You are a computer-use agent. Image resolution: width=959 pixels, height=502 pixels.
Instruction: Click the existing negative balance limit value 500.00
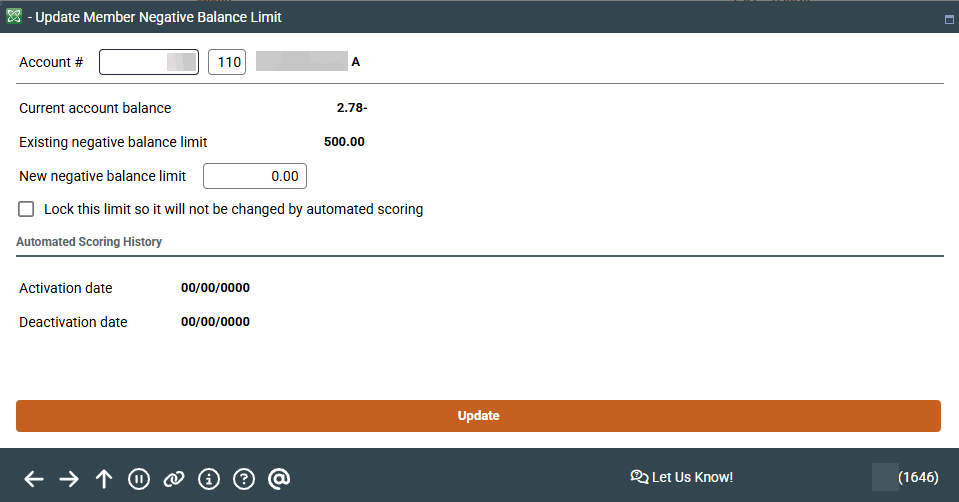[344, 142]
